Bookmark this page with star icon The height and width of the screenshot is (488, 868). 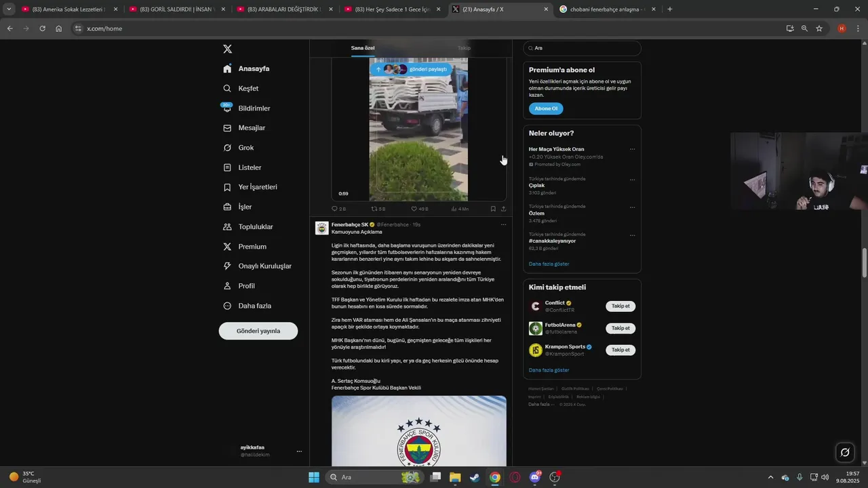(819, 28)
